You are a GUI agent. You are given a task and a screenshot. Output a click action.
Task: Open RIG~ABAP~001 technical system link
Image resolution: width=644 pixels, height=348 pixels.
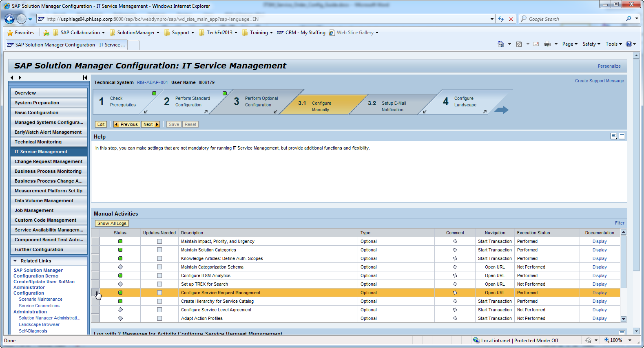pos(152,82)
